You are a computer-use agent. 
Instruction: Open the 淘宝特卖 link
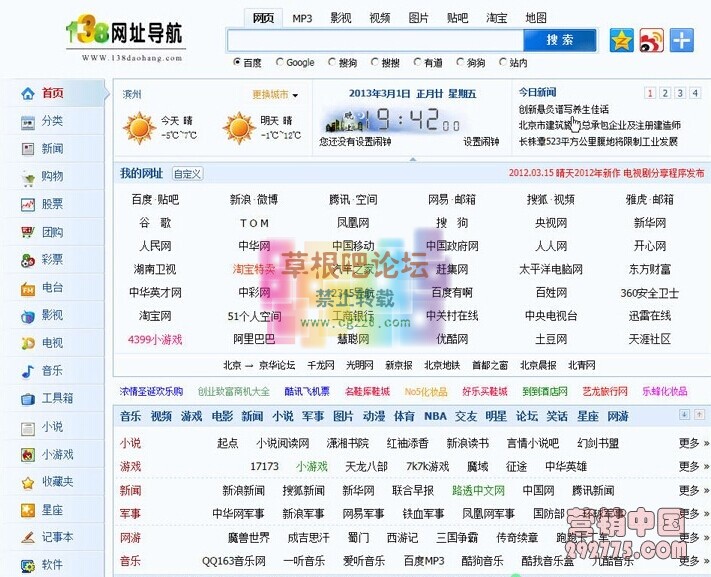[254, 269]
